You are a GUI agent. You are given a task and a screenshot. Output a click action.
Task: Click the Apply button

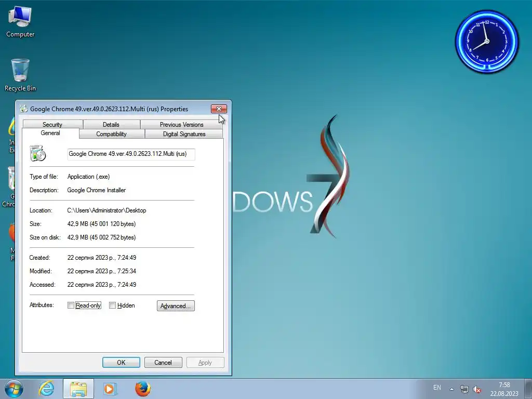pos(205,362)
